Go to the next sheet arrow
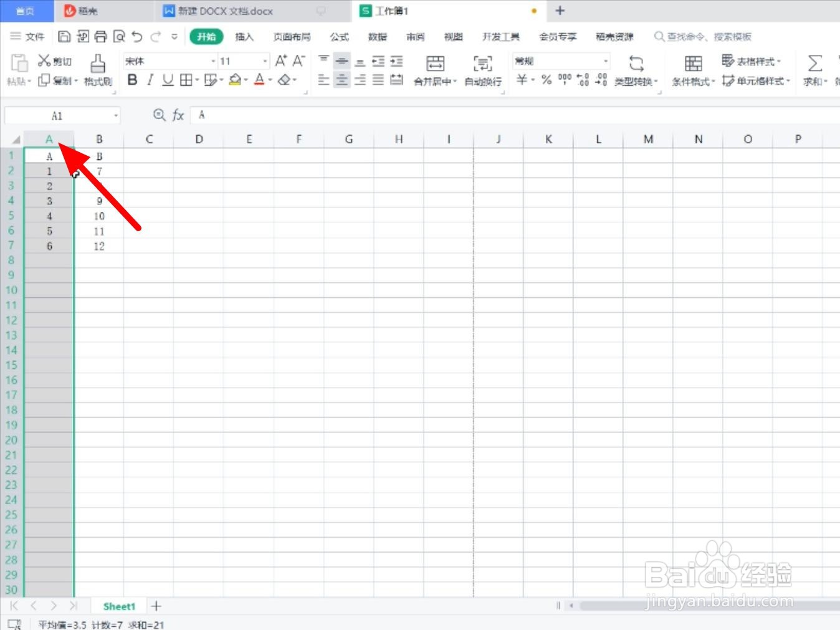 (54, 606)
